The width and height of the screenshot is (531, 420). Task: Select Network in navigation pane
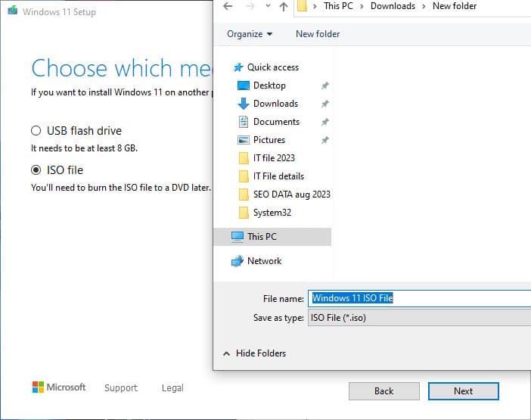coord(265,261)
